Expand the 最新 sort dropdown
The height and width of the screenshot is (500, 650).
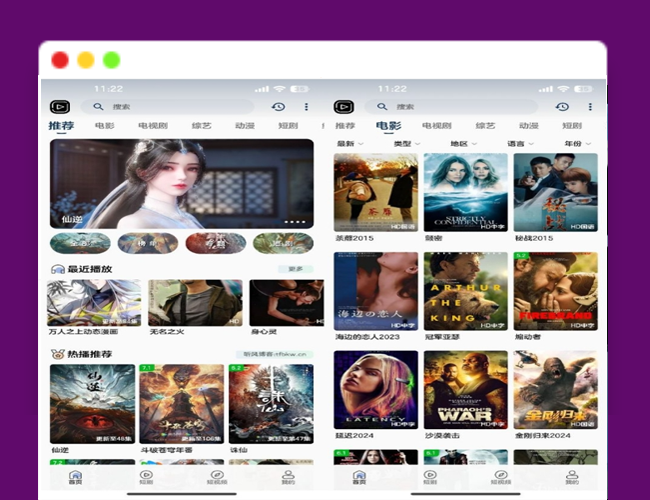point(350,144)
